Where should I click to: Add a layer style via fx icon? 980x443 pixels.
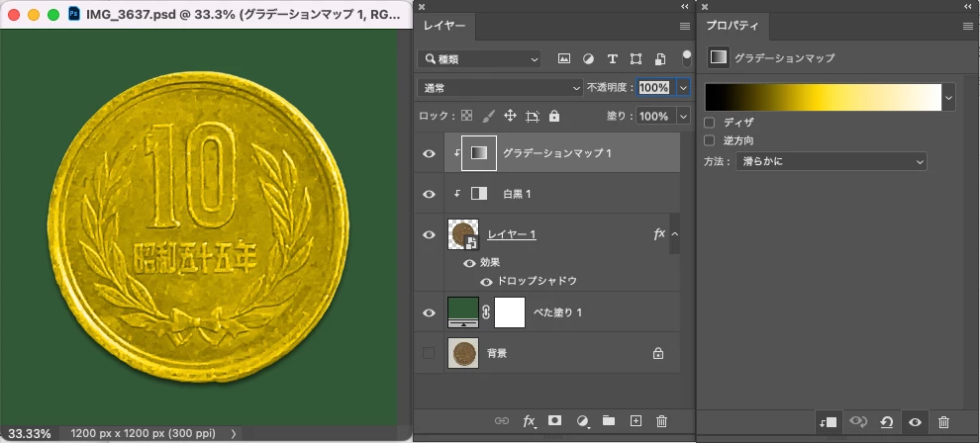click(x=530, y=422)
